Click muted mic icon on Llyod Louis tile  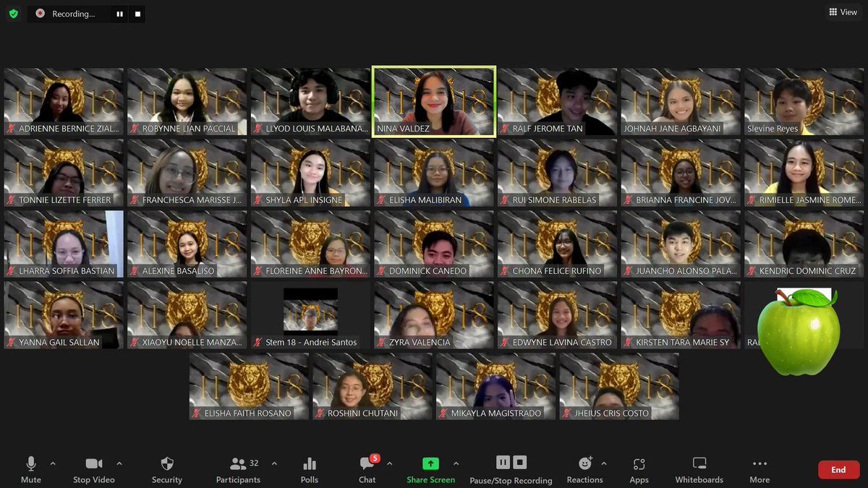tap(258, 129)
